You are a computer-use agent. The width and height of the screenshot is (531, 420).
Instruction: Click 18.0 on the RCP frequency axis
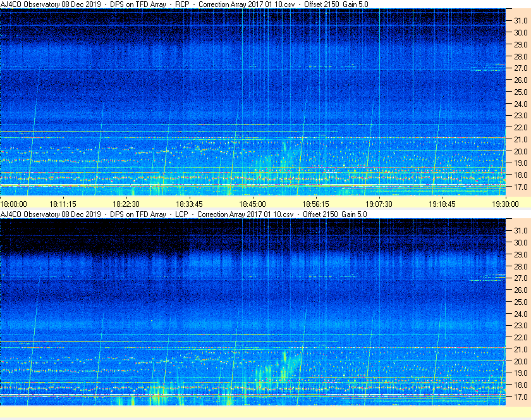[521, 175]
